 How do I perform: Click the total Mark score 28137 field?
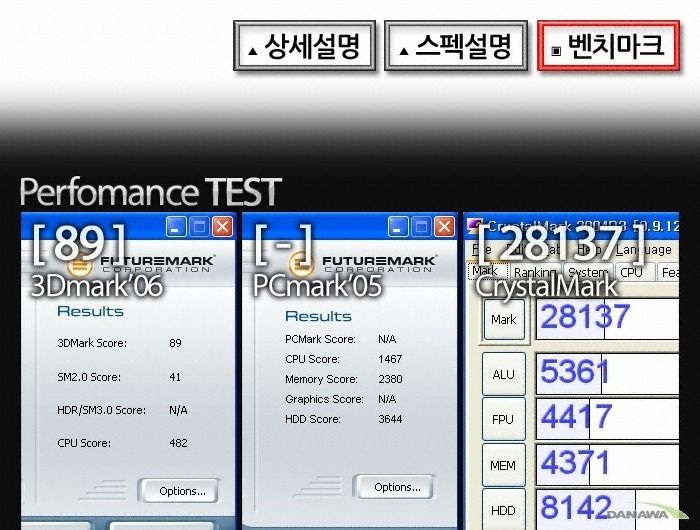[x=607, y=319]
